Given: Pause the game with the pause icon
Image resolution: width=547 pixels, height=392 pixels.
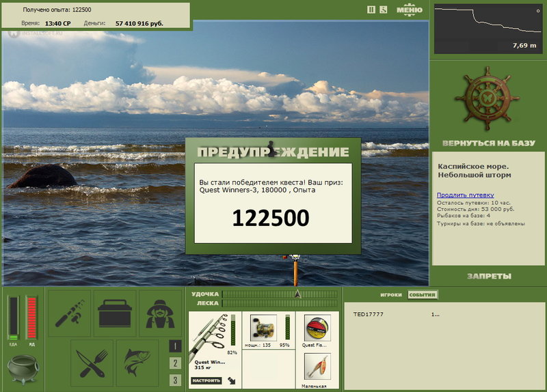Looking at the screenshot, I should pyautogui.click(x=371, y=10).
